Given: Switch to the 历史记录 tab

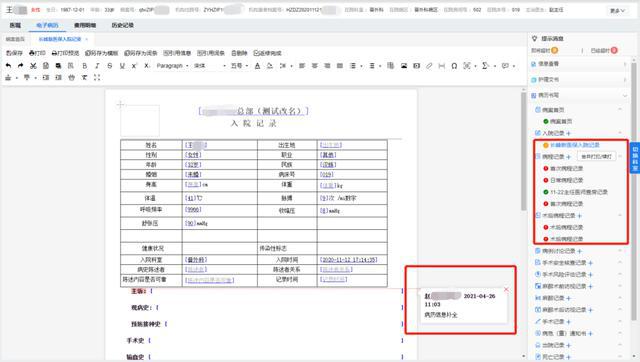Looking at the screenshot, I should (122, 25).
